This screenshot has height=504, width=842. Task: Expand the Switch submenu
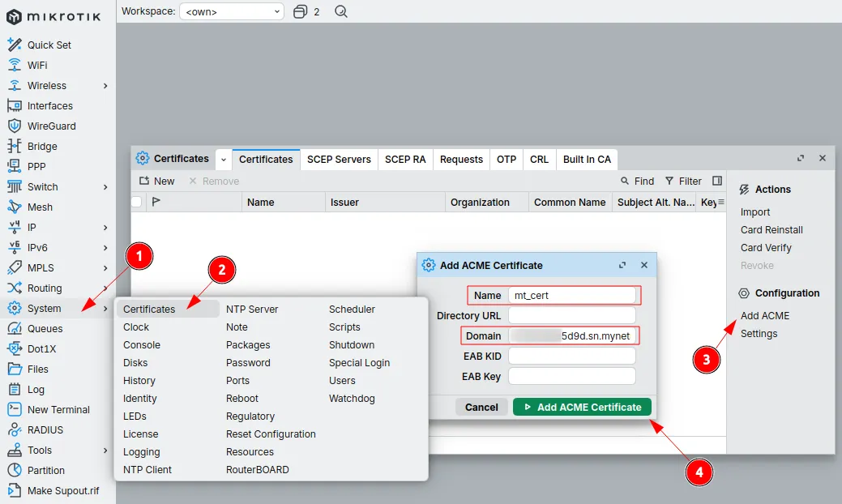click(105, 187)
